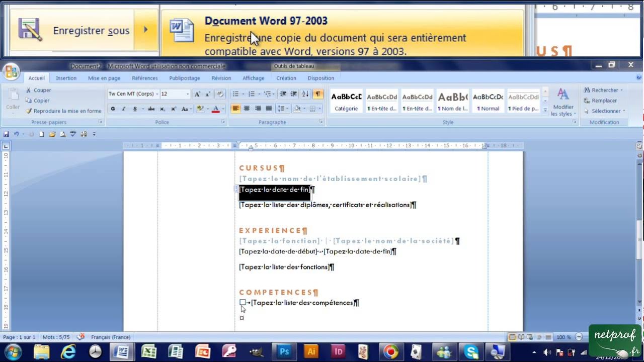
Task: Open the bullets list dropdown arrow
Action: tap(244, 94)
